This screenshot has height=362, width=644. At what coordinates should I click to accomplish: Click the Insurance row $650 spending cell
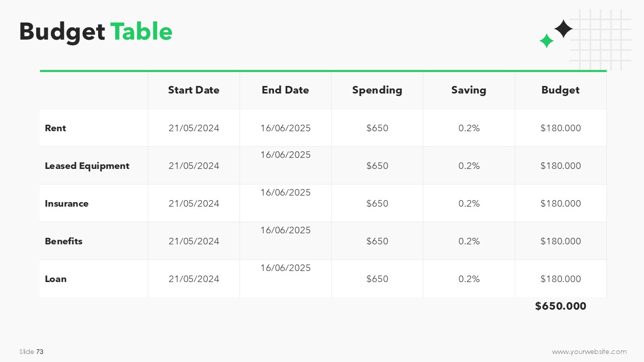377,204
